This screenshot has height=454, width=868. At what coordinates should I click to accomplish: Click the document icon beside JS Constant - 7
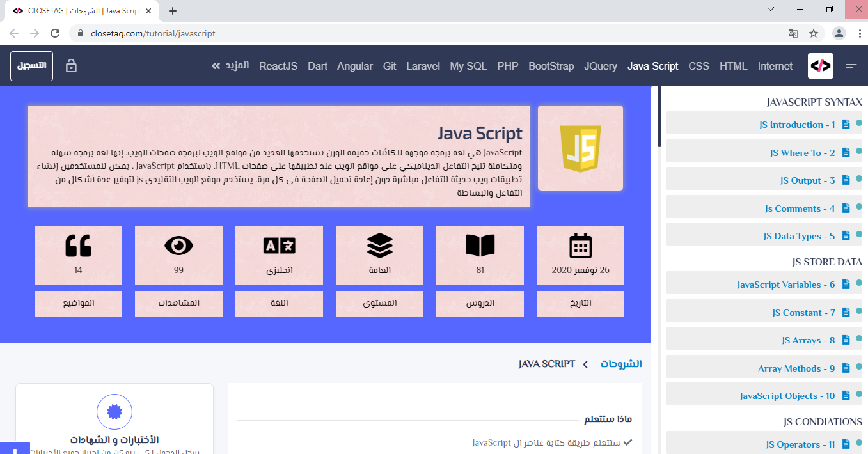[x=846, y=313]
